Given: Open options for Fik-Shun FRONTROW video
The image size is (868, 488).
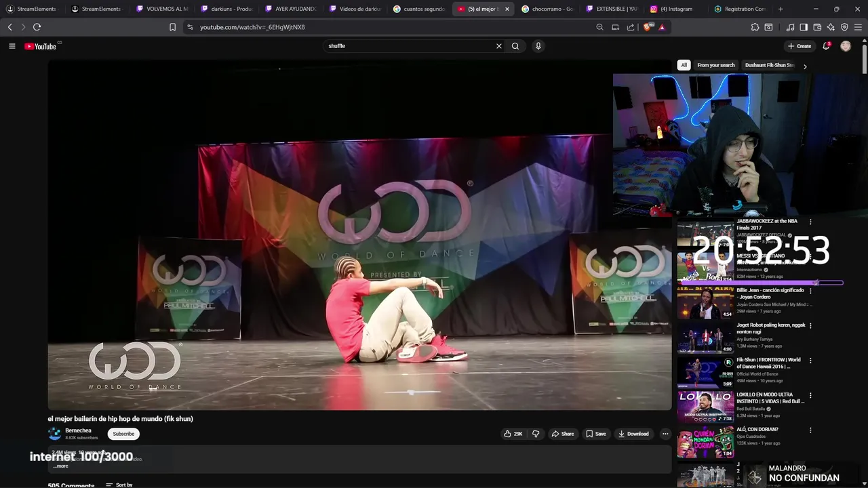Looking at the screenshot, I should click(810, 361).
